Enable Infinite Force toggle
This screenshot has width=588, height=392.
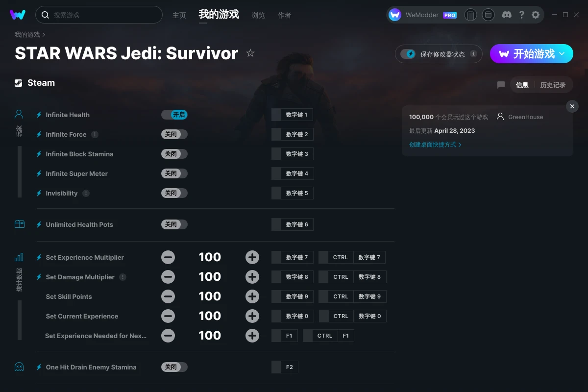coord(174,134)
